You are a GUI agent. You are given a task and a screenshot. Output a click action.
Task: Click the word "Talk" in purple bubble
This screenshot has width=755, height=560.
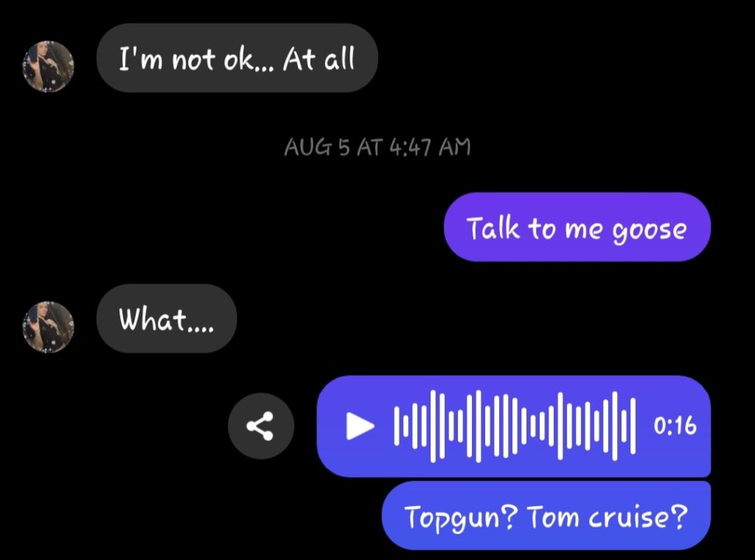coord(493,227)
